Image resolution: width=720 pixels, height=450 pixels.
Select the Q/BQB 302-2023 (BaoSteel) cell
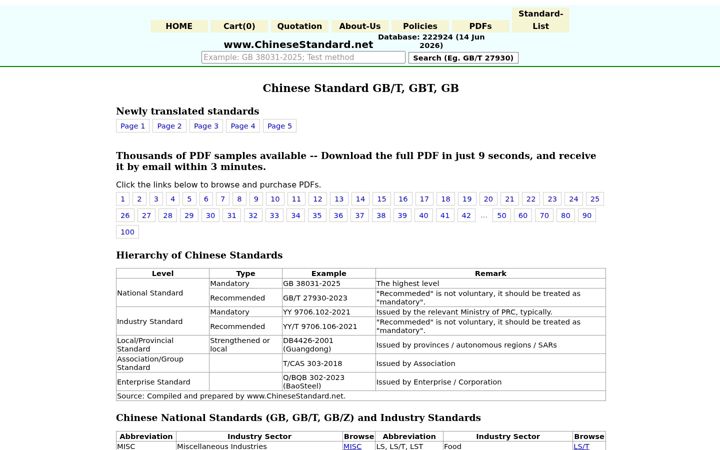(x=329, y=382)
